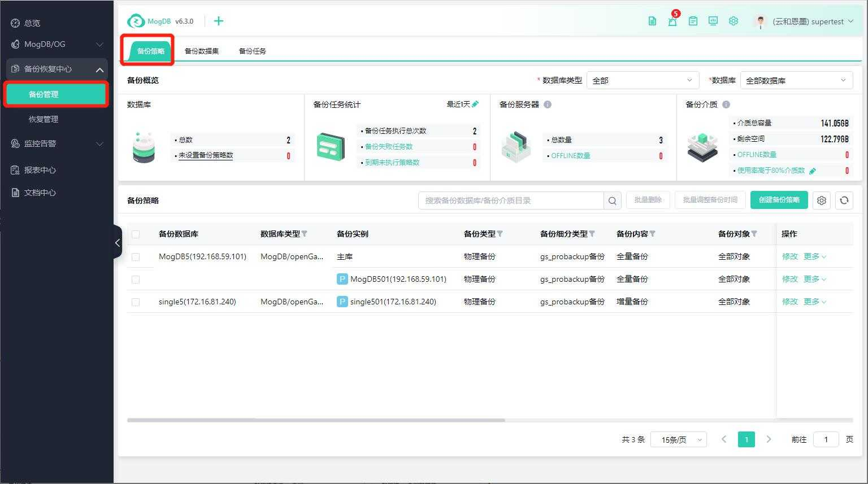The image size is (868, 484).
Task: Go to next page arrow
Action: point(769,439)
